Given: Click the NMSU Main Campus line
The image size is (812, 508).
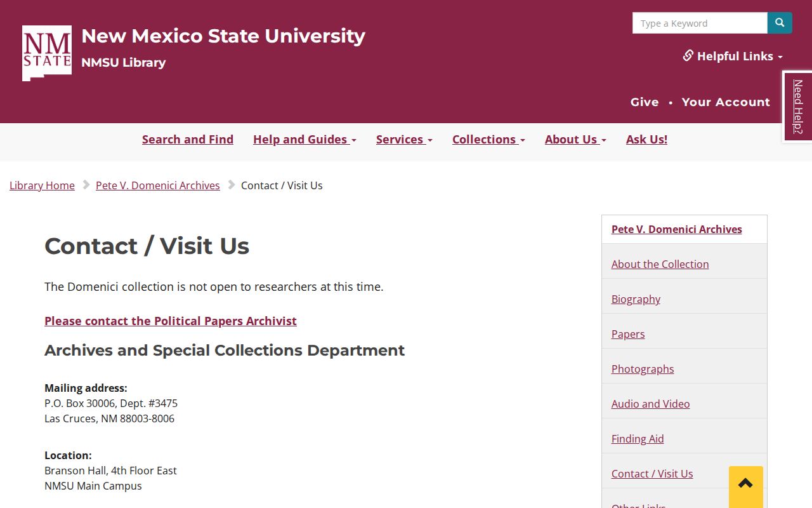Looking at the screenshot, I should (93, 486).
